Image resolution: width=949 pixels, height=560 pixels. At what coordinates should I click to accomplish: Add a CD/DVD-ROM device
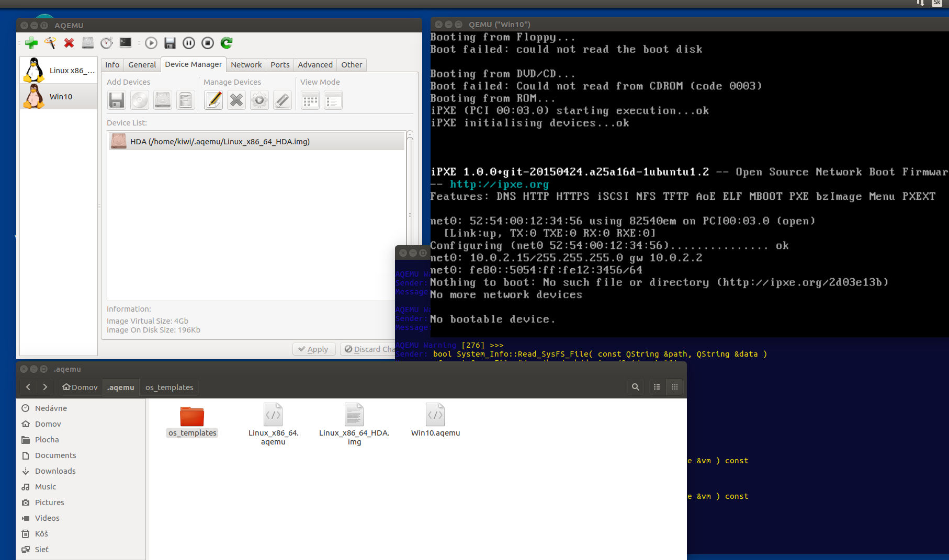coord(140,100)
